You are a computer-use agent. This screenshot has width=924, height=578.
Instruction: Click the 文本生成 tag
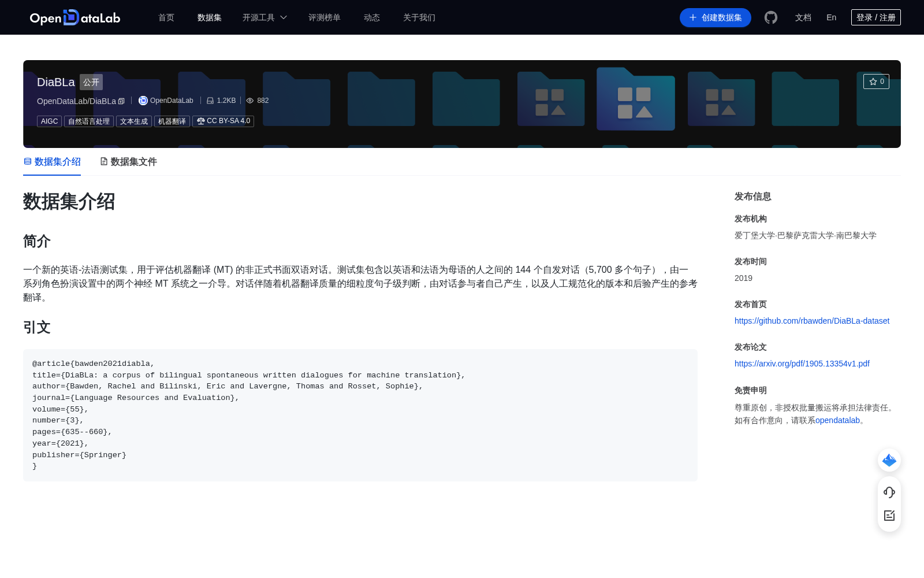point(134,121)
